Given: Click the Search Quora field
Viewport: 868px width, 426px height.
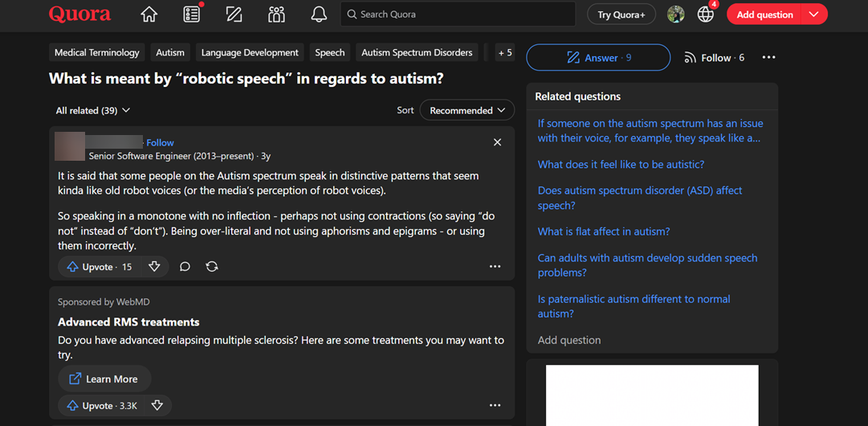Looking at the screenshot, I should coord(458,14).
